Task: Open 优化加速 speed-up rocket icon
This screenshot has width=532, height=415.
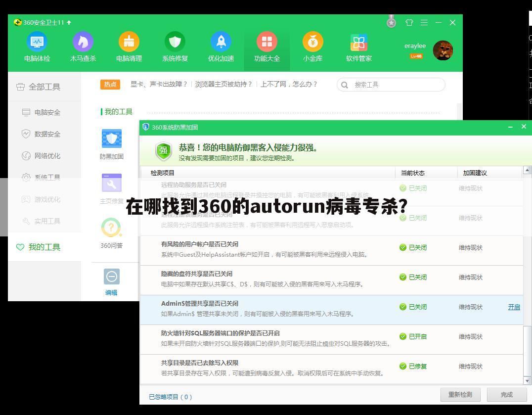Action: pyautogui.click(x=221, y=42)
